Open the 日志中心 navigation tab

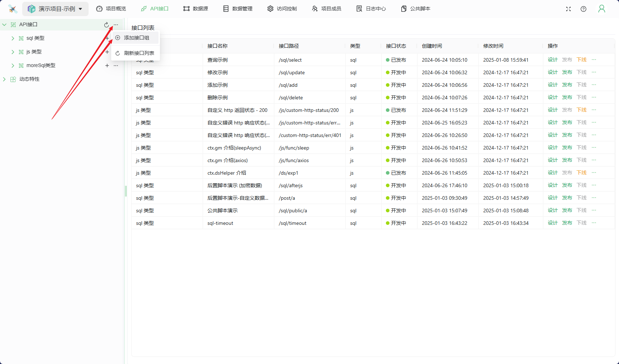[x=371, y=9]
